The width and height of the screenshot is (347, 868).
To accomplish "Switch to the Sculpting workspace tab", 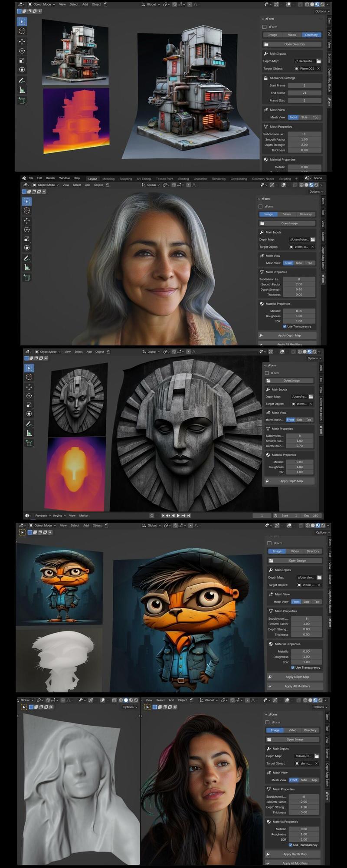I will 126,179.
